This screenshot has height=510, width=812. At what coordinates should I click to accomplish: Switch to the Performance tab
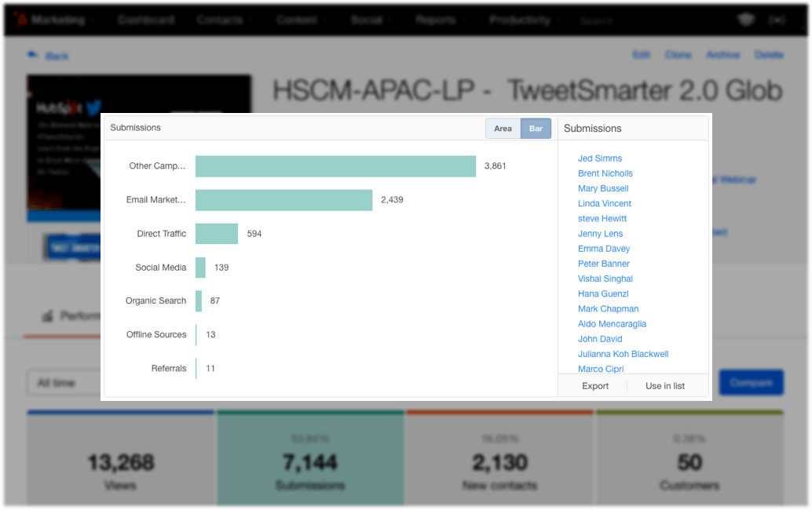click(70, 315)
